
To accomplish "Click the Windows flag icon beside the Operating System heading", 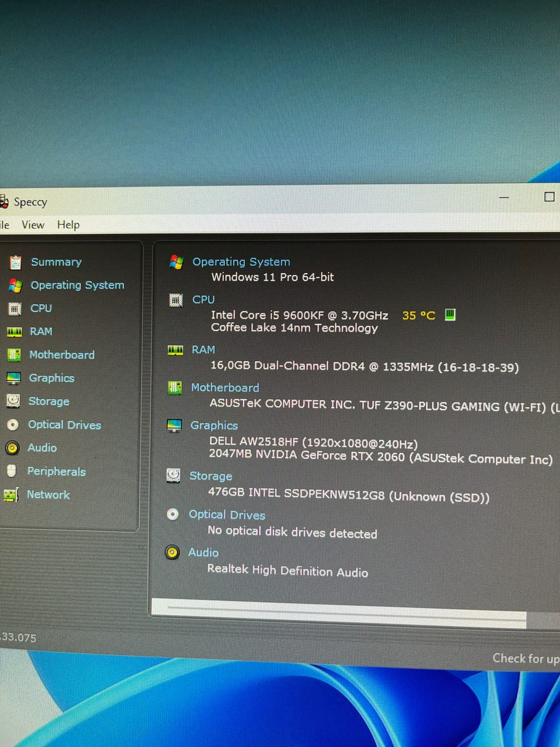I will point(176,262).
